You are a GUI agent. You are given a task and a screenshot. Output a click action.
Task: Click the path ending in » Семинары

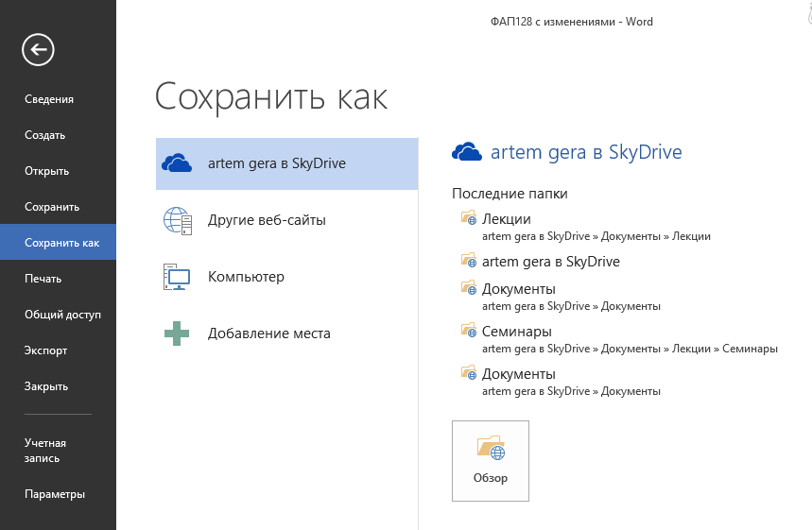(630, 349)
